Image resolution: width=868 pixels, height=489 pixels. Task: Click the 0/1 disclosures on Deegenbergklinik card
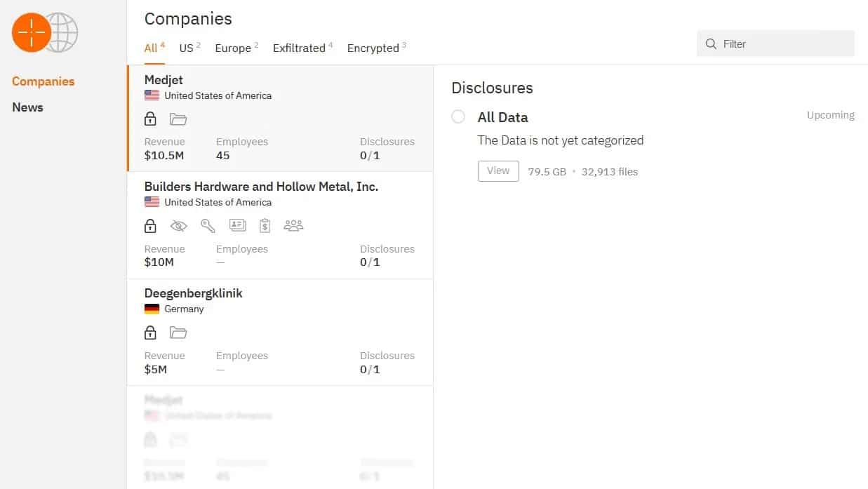(x=370, y=370)
